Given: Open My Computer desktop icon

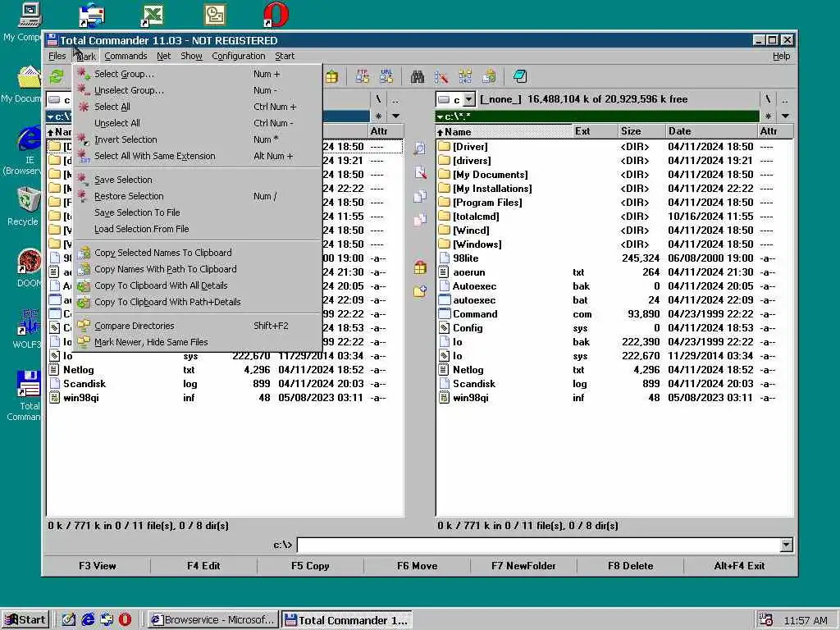Looking at the screenshot, I should click(x=30, y=15).
